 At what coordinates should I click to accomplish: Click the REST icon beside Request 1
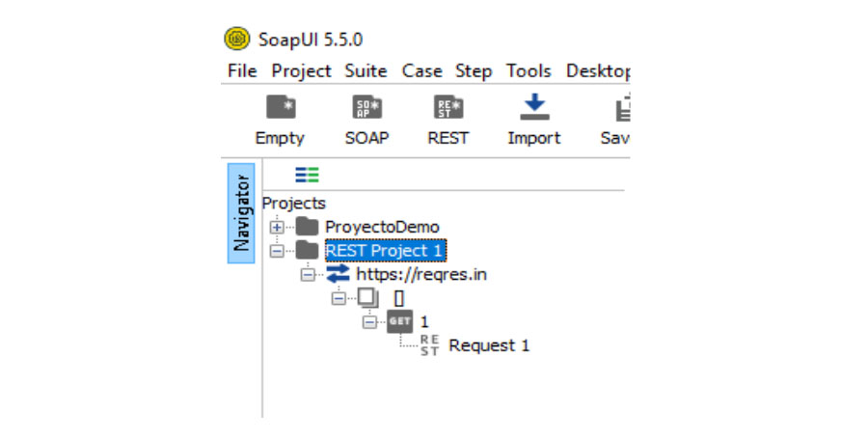(x=429, y=345)
